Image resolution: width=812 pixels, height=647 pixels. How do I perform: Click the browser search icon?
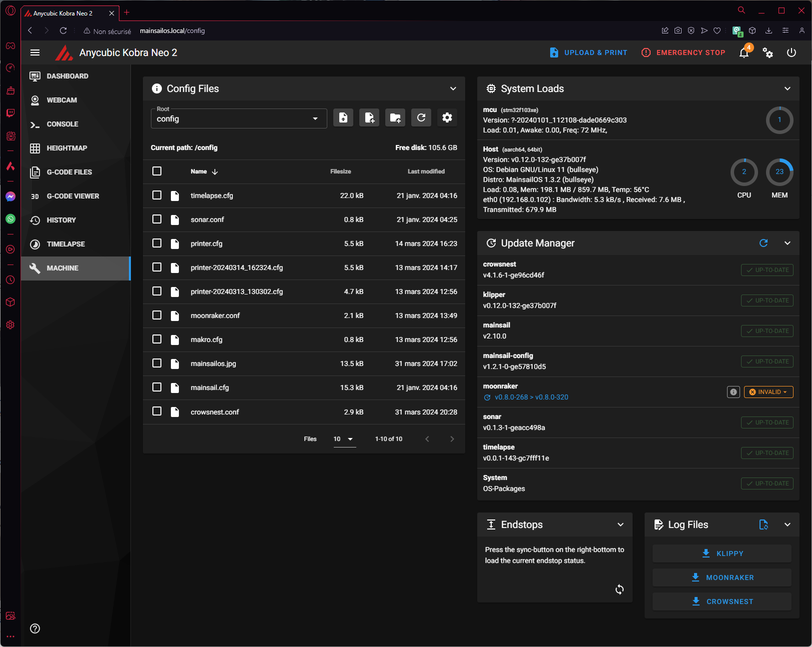tap(742, 10)
